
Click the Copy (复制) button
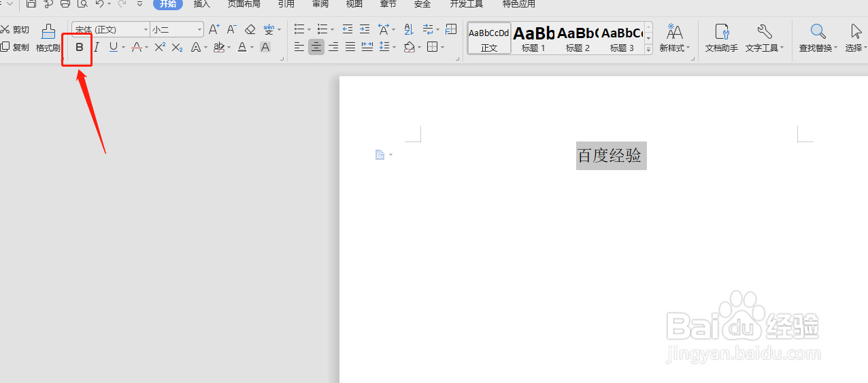pos(15,48)
